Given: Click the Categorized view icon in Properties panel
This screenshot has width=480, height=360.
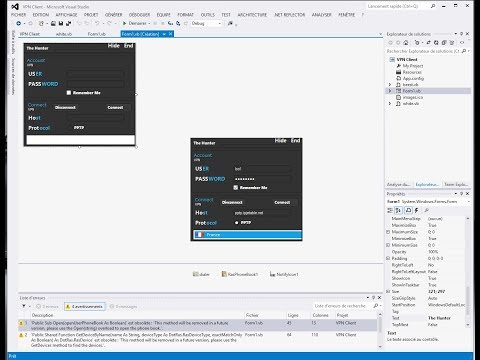Looking at the screenshot, I should [x=390, y=210].
